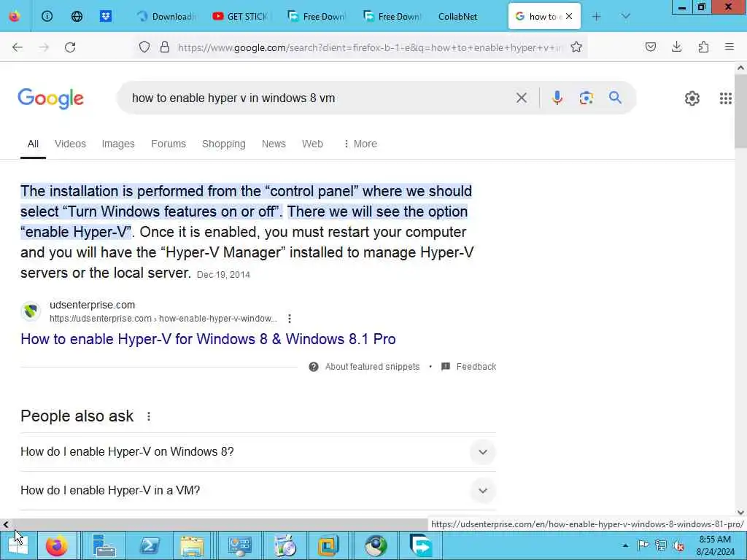Screen dimensions: 747x560
Task: Click into the Google search box
Action: tap(320, 98)
